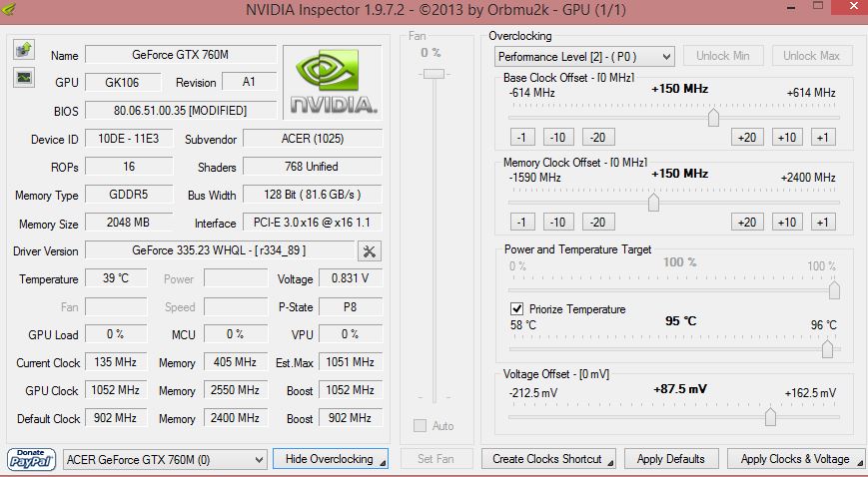Click +20 under Base Clock Offset
This screenshot has width=868, height=477.
(x=747, y=138)
